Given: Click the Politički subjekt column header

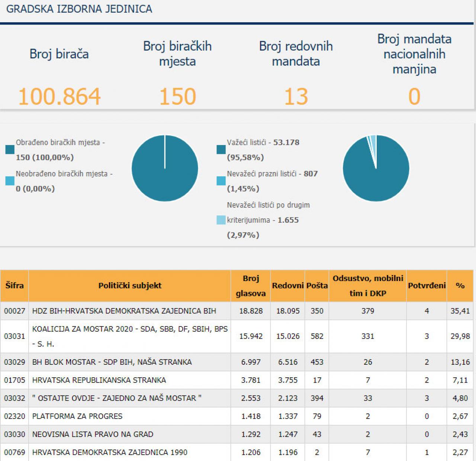Looking at the screenshot, I should tap(130, 286).
